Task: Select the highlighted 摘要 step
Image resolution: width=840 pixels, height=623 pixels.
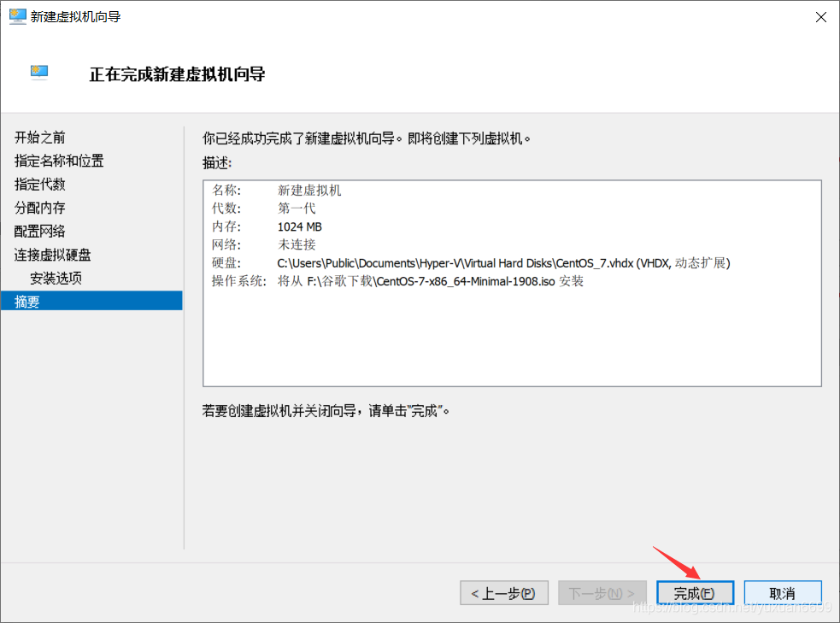Action: click(91, 301)
